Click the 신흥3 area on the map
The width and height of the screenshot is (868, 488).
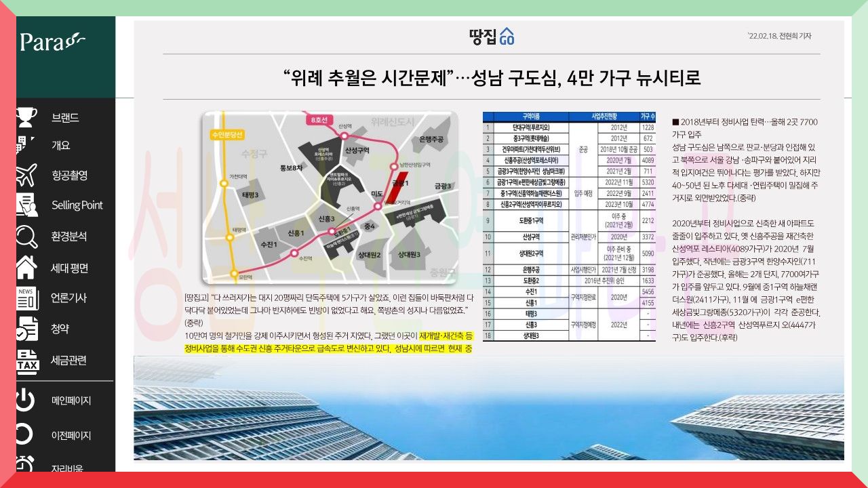click(x=327, y=219)
